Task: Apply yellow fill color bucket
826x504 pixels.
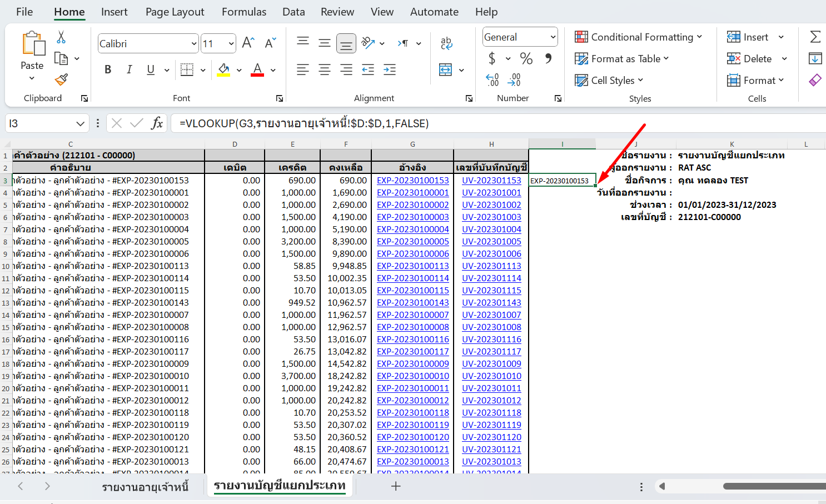Action: click(x=223, y=69)
